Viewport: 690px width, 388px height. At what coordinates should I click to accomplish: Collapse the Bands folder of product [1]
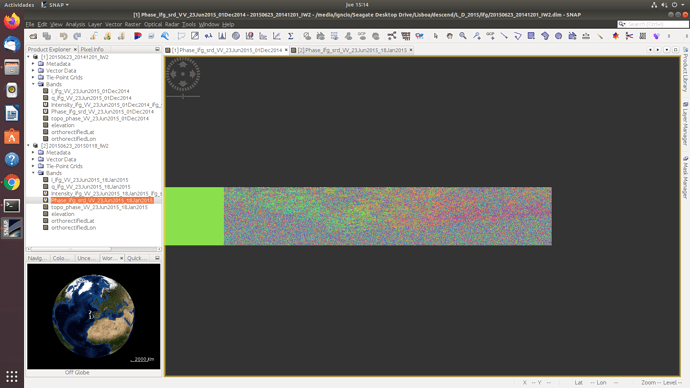[x=33, y=84]
